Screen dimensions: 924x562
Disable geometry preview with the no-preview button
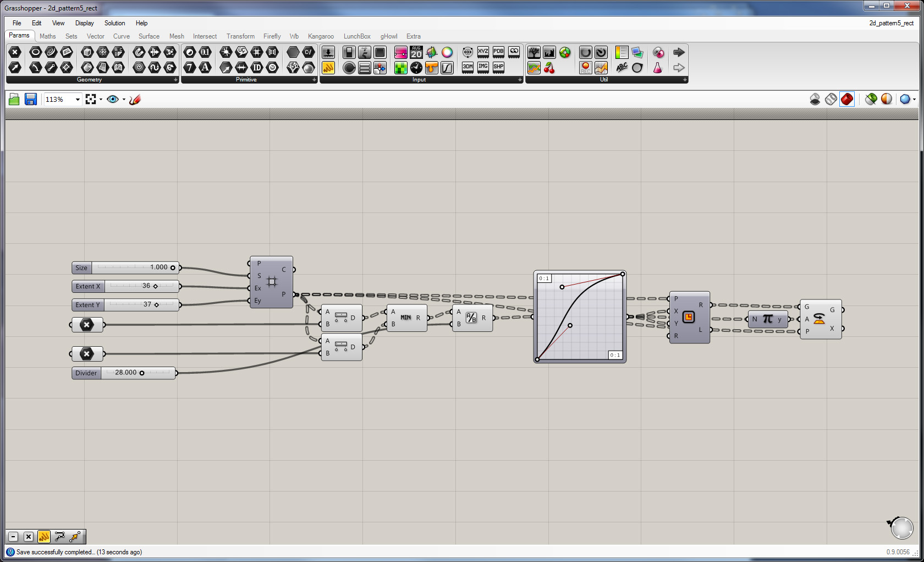(x=815, y=99)
